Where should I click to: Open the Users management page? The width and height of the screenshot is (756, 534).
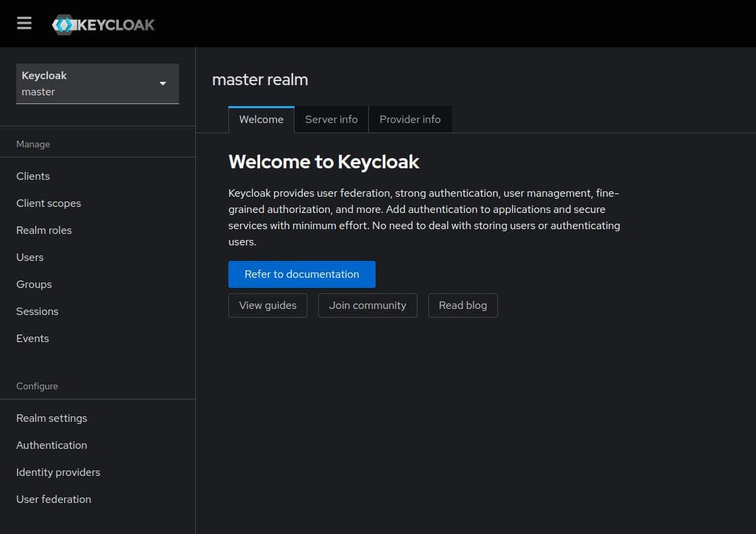(30, 257)
